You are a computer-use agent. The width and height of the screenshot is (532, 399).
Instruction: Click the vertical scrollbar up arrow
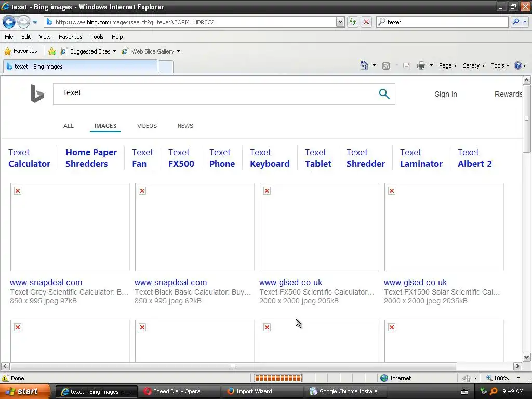[x=527, y=80]
